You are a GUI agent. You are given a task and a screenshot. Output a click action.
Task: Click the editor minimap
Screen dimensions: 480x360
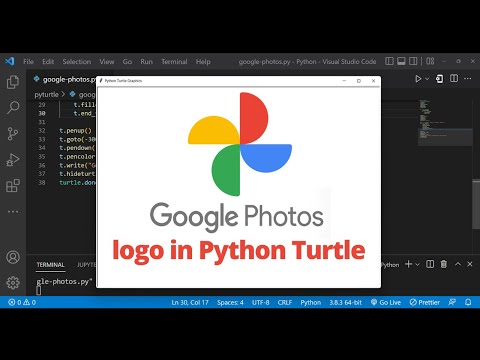point(445,123)
